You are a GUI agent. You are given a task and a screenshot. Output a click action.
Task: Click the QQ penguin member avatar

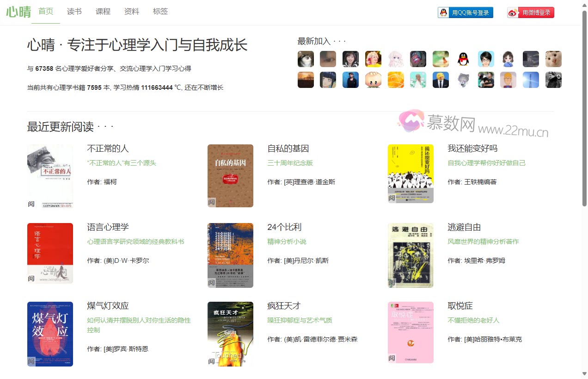(x=463, y=59)
